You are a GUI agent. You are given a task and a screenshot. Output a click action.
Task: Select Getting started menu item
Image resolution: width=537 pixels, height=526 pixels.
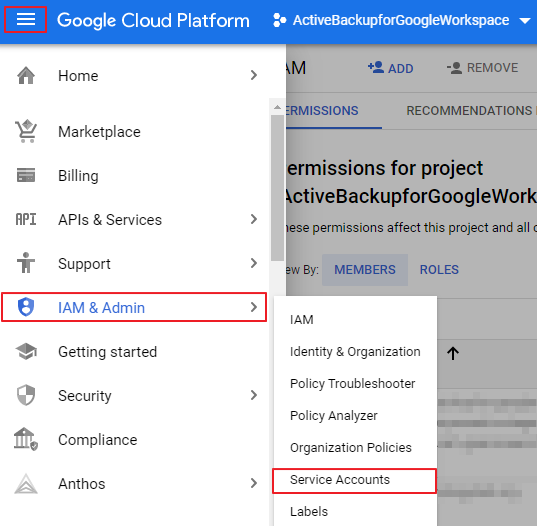coord(108,352)
